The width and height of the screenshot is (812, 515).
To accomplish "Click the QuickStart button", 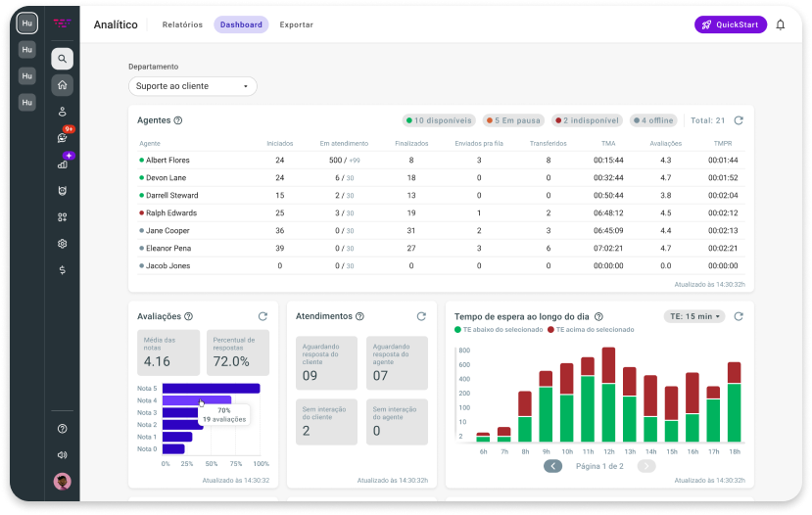I will [731, 24].
